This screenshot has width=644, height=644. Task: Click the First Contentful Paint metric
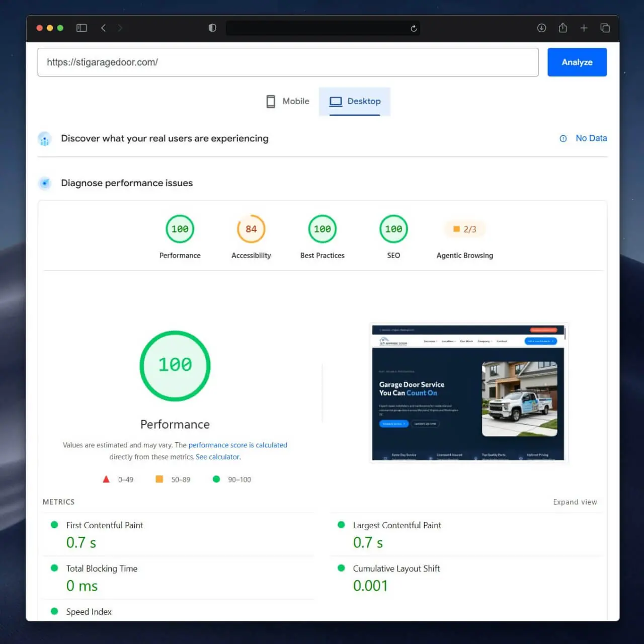point(105,525)
